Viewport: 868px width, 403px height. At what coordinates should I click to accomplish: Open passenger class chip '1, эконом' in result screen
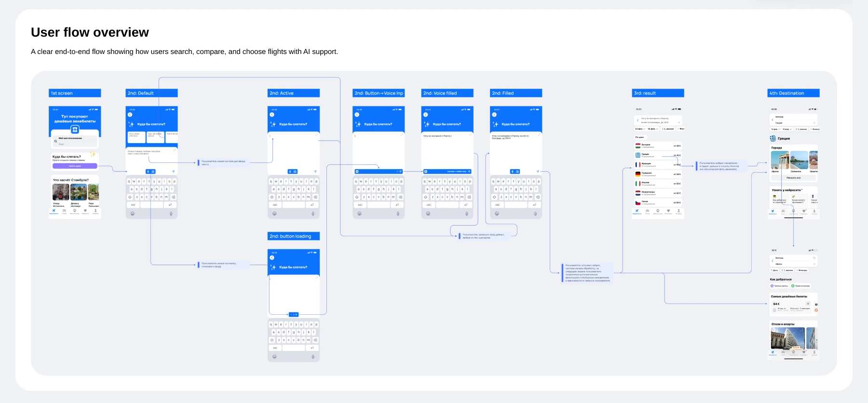pyautogui.click(x=668, y=129)
